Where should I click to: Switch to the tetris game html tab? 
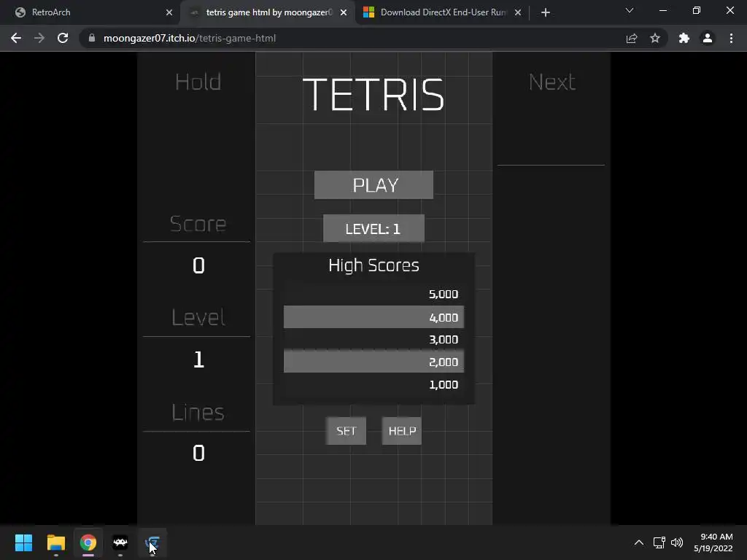[x=268, y=12]
